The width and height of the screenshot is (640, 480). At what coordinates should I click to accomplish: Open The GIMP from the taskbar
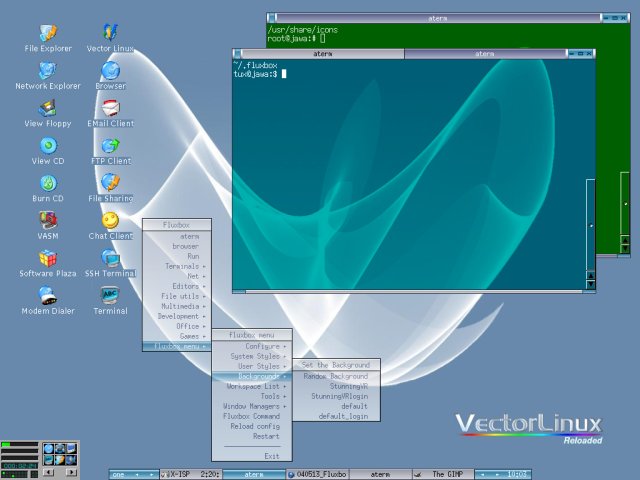coord(443,474)
